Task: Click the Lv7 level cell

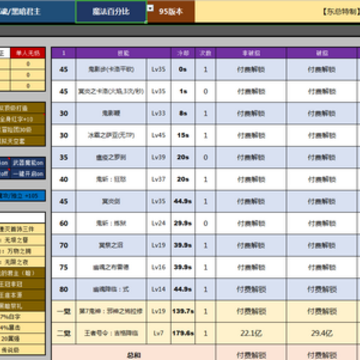Action: coord(159,333)
